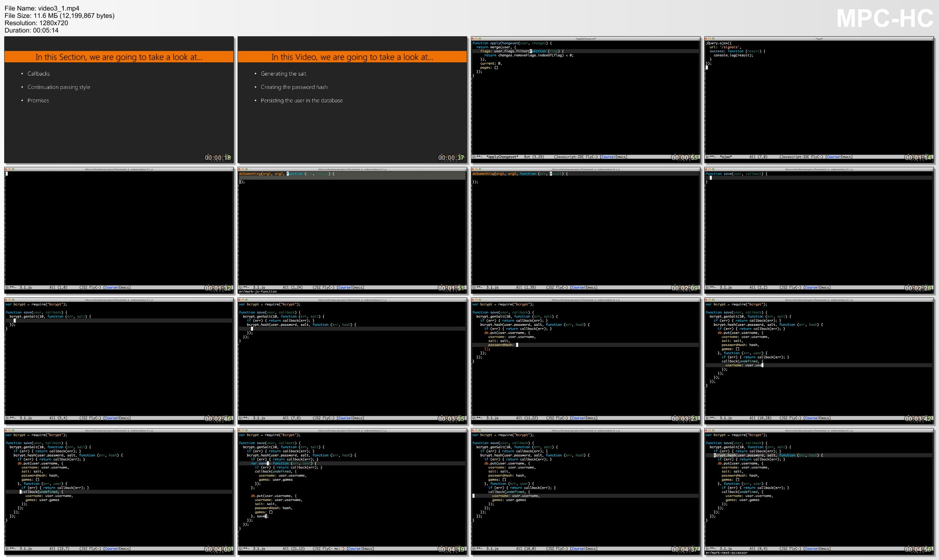Click '*ajax*' in the 00:01:14 mode line
939x560 pixels.
coord(726,157)
